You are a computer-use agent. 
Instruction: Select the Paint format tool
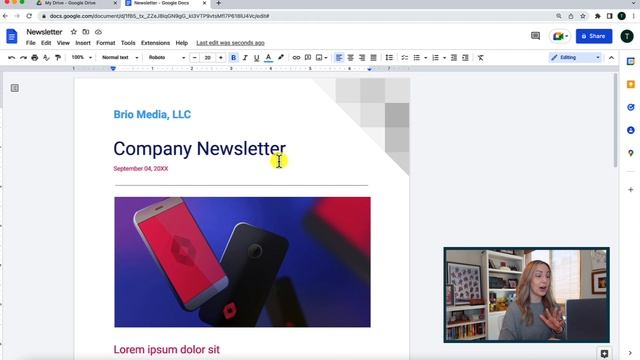58,58
